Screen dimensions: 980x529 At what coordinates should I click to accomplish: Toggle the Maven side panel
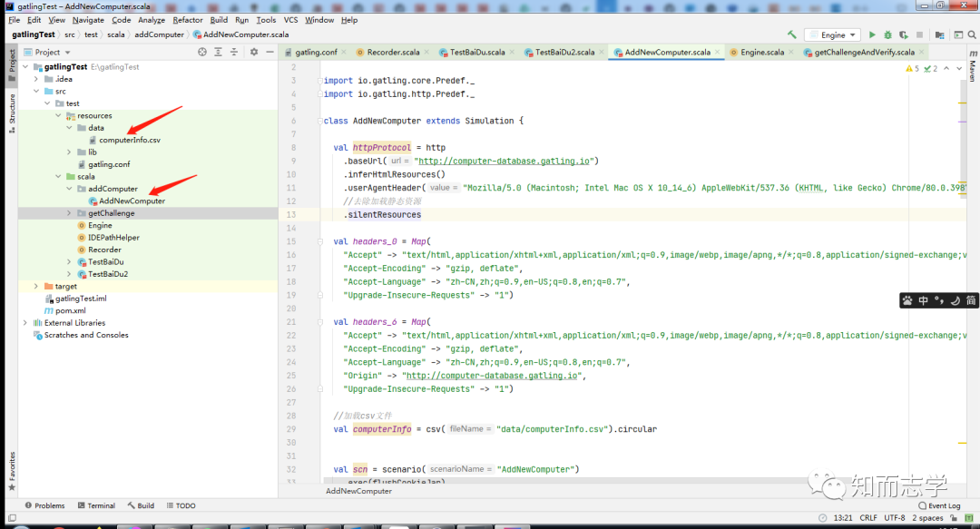(973, 65)
